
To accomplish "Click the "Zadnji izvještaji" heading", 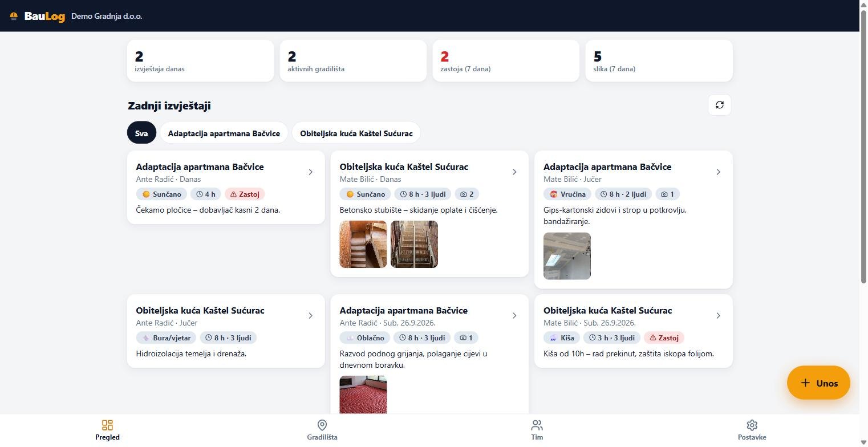I will pyautogui.click(x=169, y=105).
